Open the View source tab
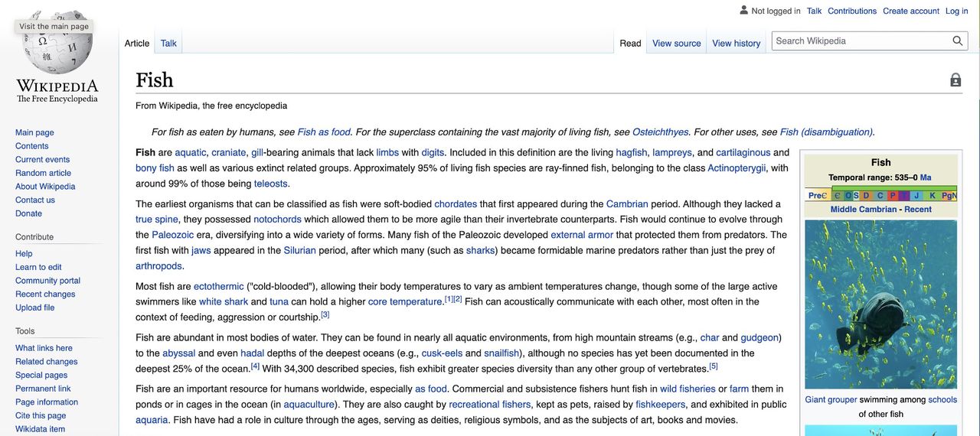Image resolution: width=980 pixels, height=436 pixels. 676,44
